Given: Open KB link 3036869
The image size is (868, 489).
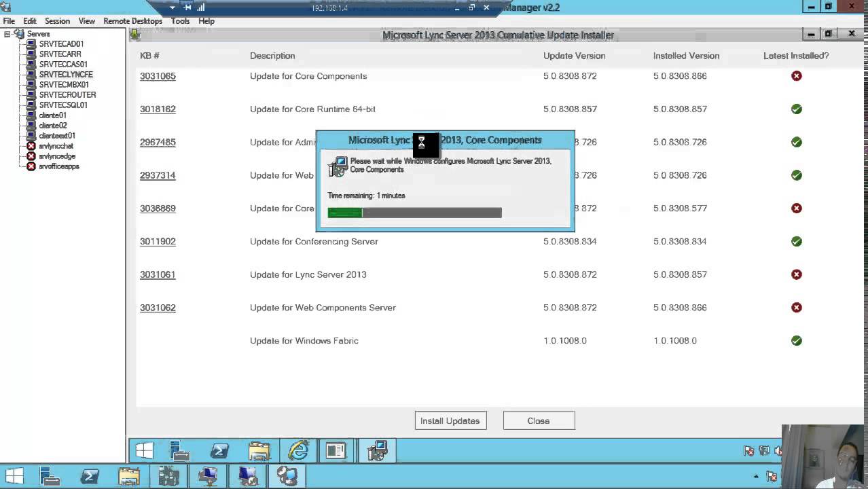Looking at the screenshot, I should click(158, 209).
